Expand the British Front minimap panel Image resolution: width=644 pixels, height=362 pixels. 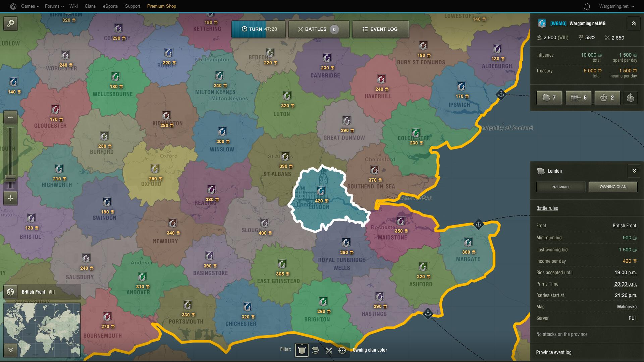pyautogui.click(x=11, y=349)
